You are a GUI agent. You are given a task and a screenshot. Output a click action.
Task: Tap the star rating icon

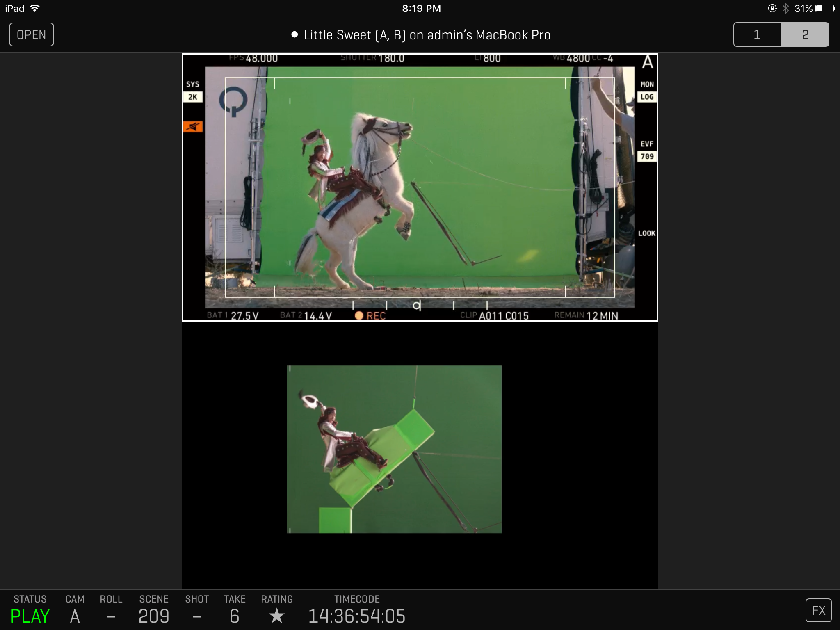[x=277, y=616]
